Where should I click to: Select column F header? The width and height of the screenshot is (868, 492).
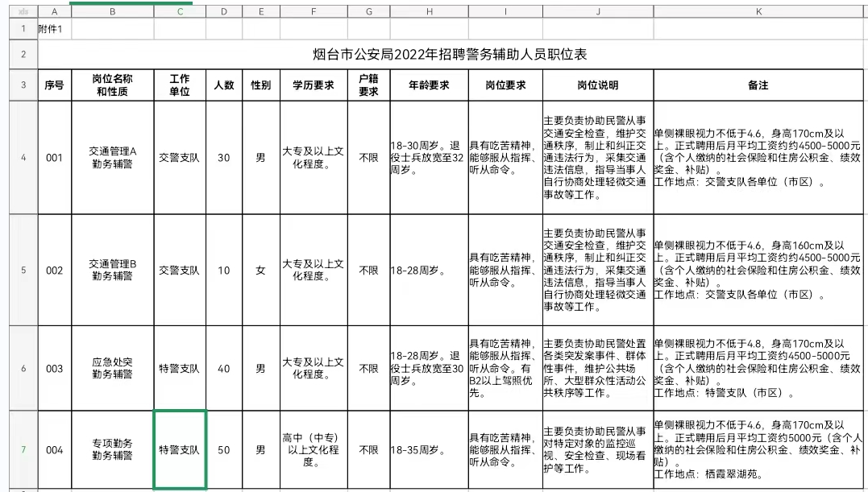(314, 11)
